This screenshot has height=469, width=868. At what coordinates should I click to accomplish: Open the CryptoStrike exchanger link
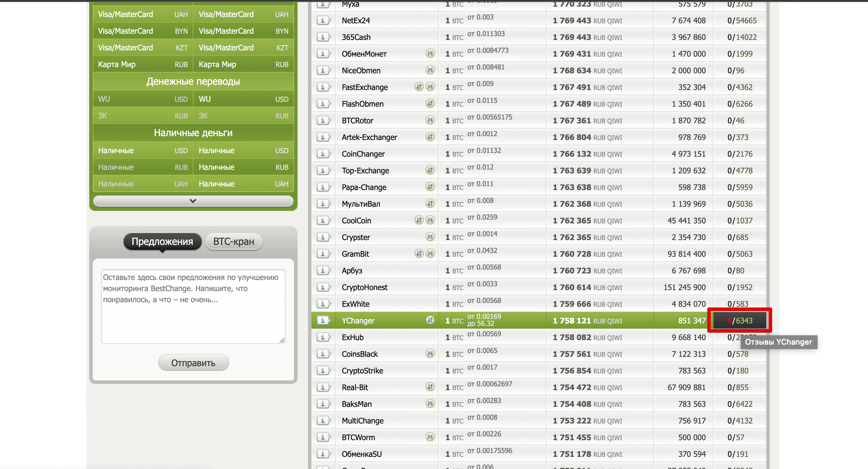[x=362, y=371]
